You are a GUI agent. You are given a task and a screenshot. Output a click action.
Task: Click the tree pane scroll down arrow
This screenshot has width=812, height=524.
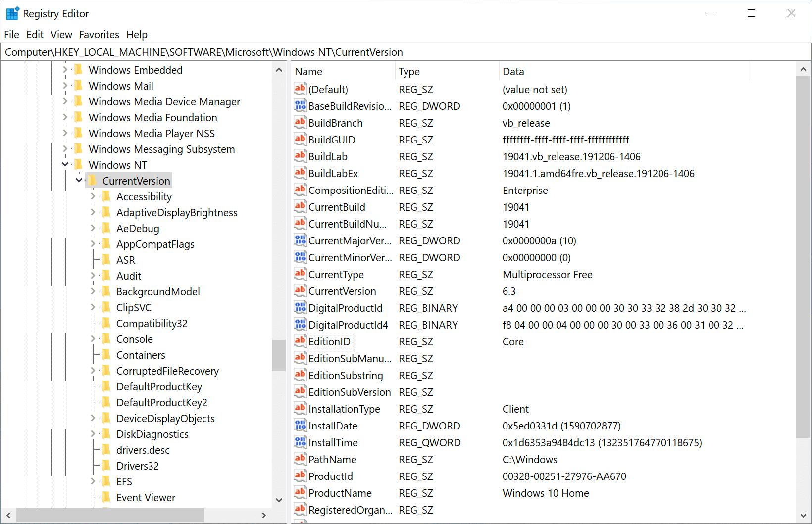click(x=279, y=500)
